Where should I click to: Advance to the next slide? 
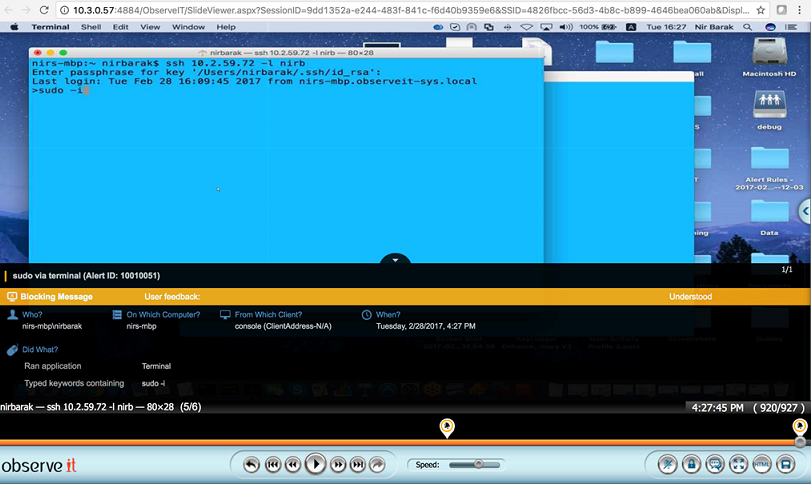[x=337, y=464]
